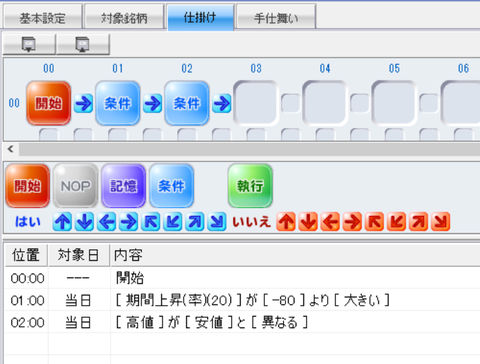480x364 pixels.
Task: Click the 02:00 position cell
Action: click(x=27, y=323)
